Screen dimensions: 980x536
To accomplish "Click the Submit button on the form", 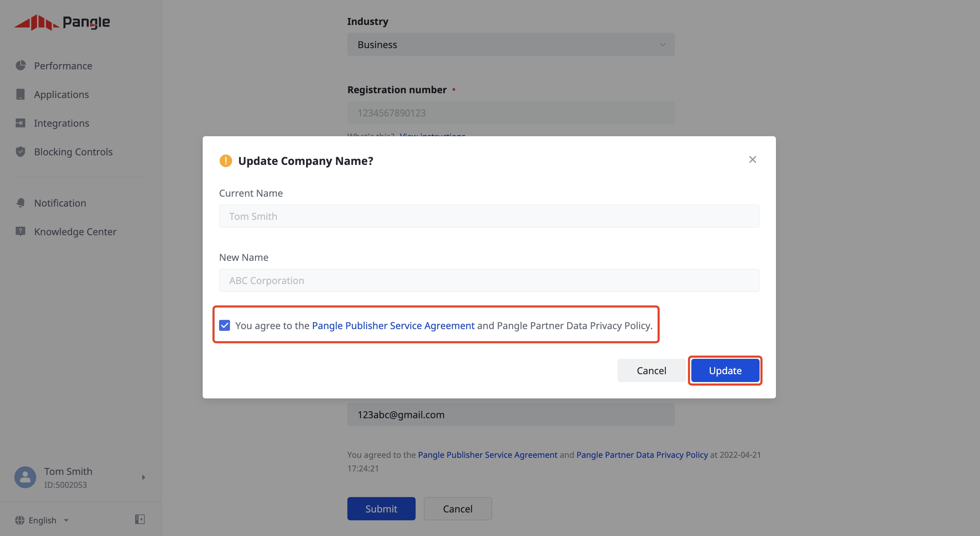I will (381, 509).
